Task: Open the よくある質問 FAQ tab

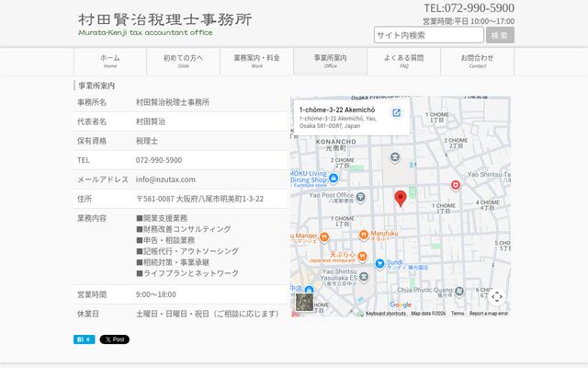Action: pos(404,62)
